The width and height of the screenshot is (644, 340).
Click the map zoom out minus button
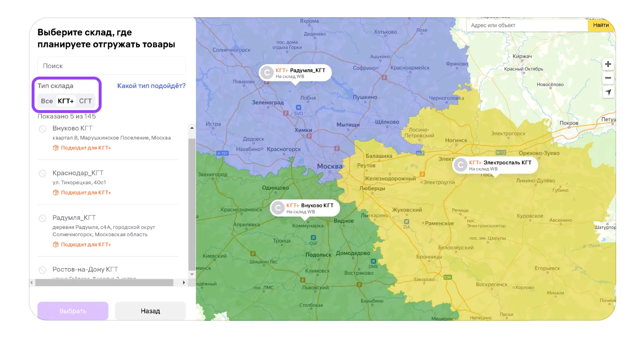(x=608, y=78)
